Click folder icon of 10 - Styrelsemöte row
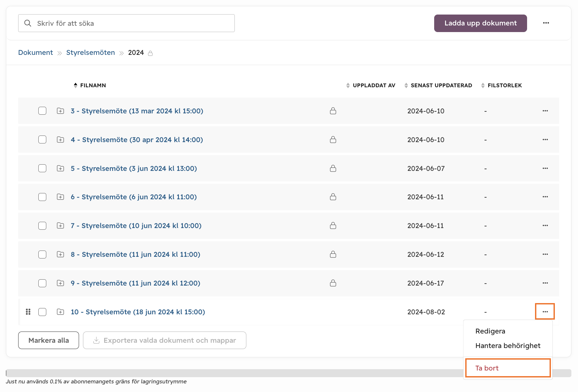Screen dimensions: 578x392 coord(61,312)
